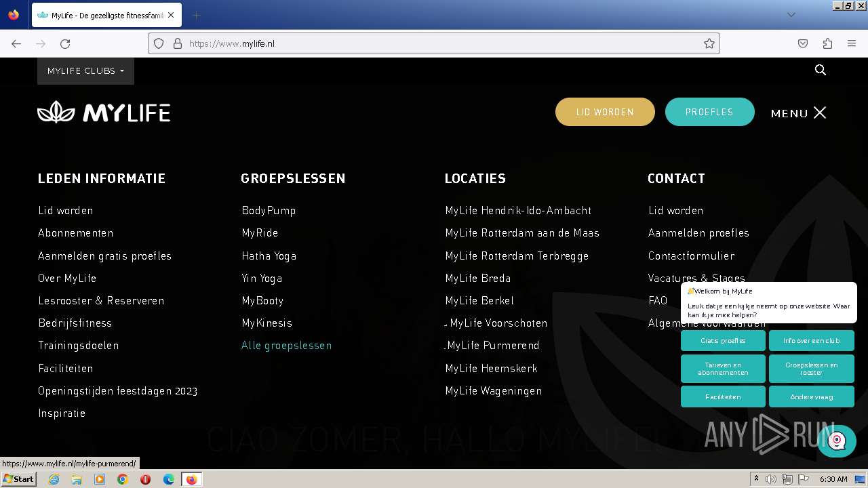The image size is (868, 488).
Task: Open MyLife Breda location
Action: coord(478,278)
